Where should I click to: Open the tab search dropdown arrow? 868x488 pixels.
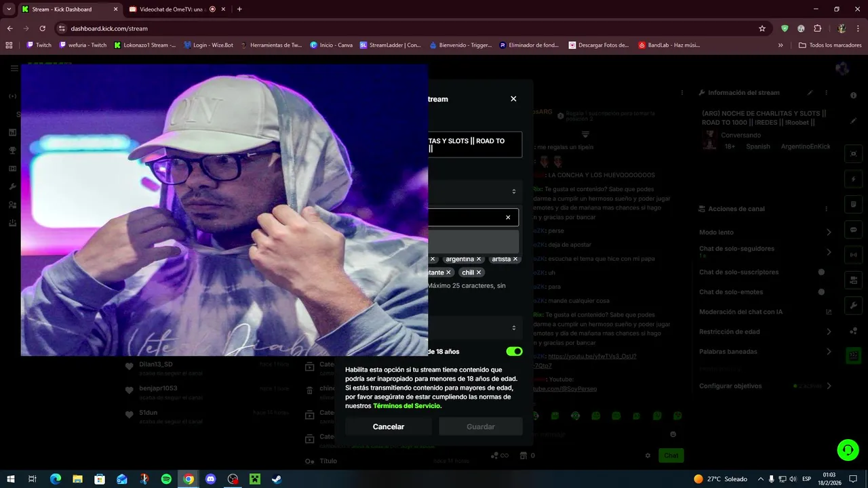(9, 9)
